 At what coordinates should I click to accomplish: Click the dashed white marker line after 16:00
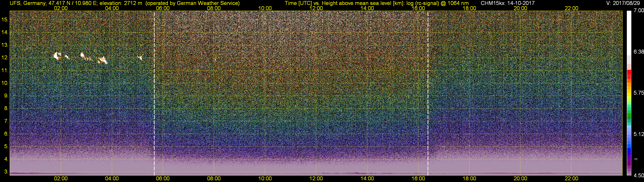click(x=428, y=93)
